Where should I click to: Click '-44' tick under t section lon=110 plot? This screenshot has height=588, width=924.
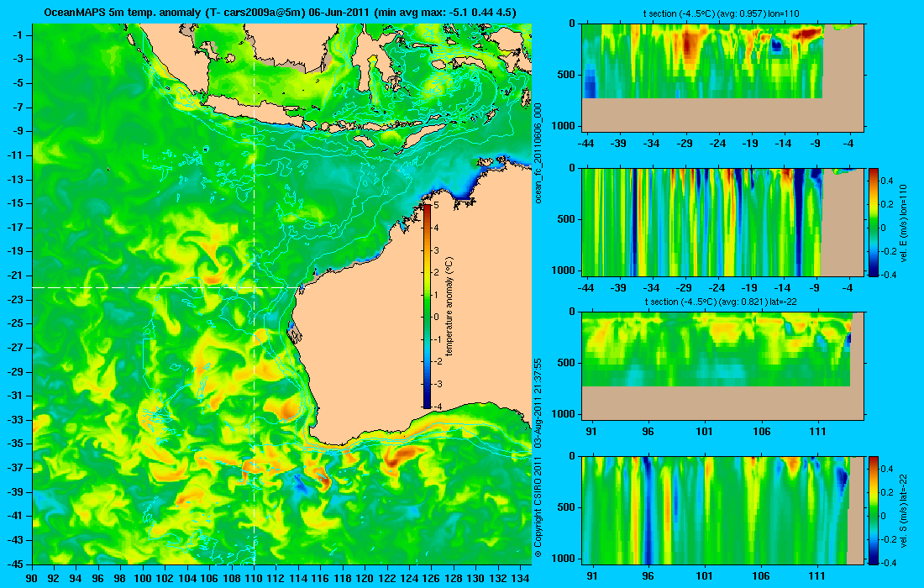(585, 143)
